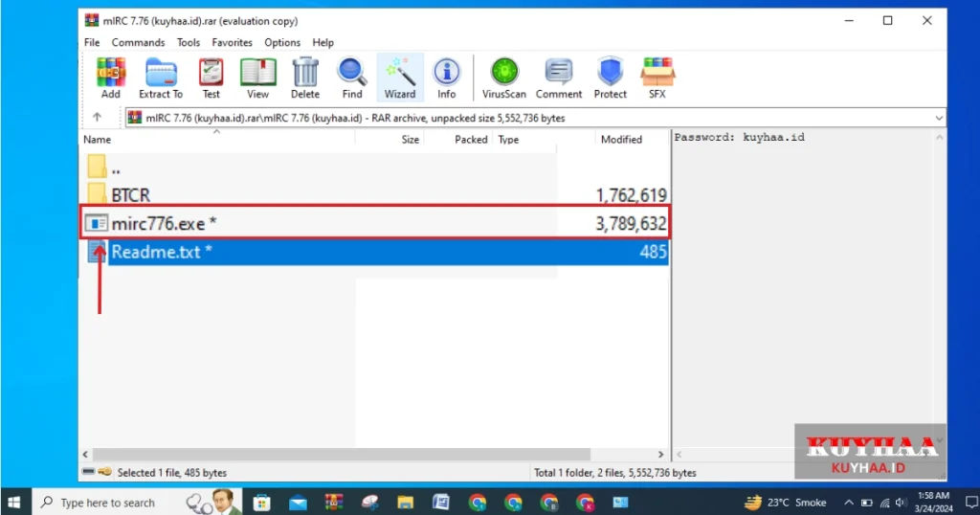This screenshot has width=980, height=515.
Task: Click the Add toolbar icon
Action: click(x=111, y=78)
